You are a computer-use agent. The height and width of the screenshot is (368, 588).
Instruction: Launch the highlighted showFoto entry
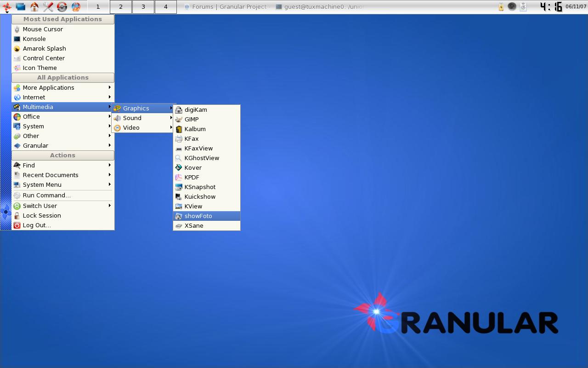click(207, 216)
